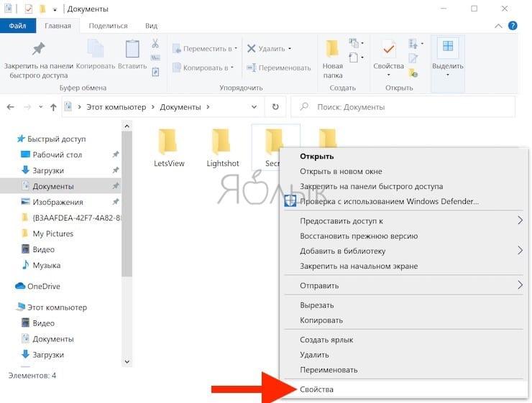Image resolution: width=532 pixels, height=403 pixels.
Task: Open the LetsView folder
Action: [169, 148]
